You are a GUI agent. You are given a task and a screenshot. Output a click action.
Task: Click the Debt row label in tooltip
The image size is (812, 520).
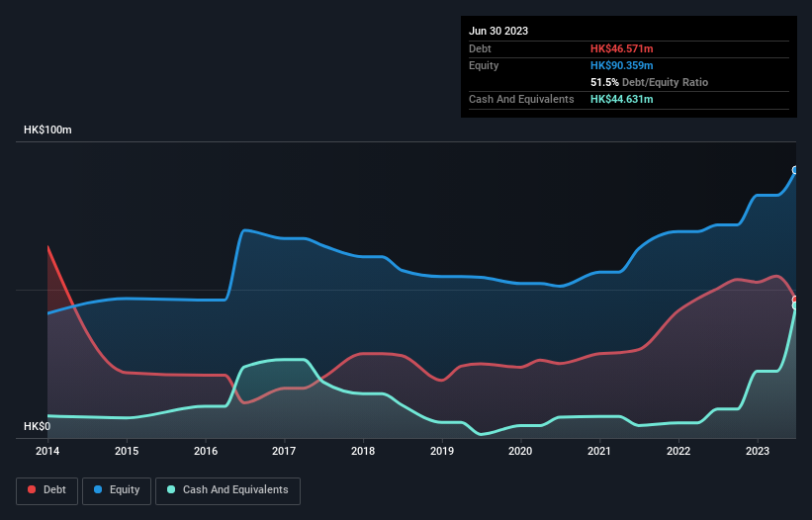click(480, 48)
